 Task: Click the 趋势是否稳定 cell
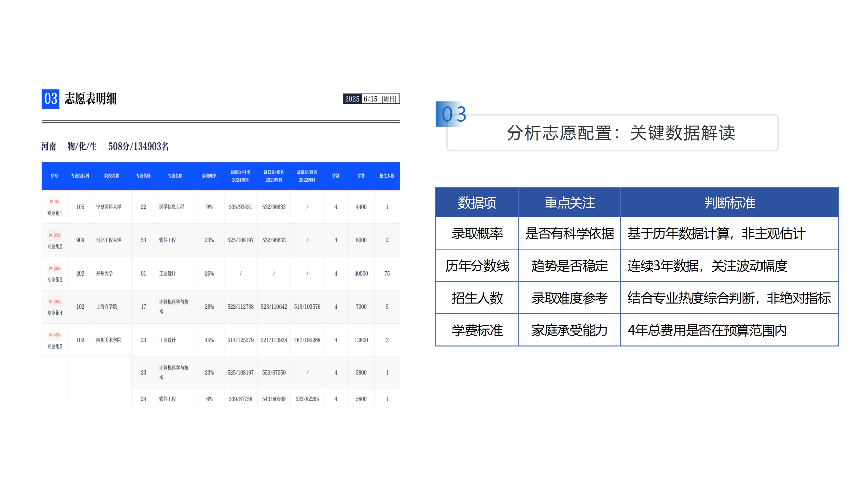pyautogui.click(x=569, y=266)
